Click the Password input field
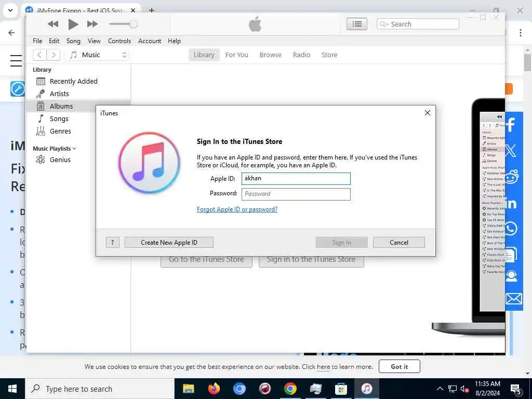 click(x=296, y=194)
